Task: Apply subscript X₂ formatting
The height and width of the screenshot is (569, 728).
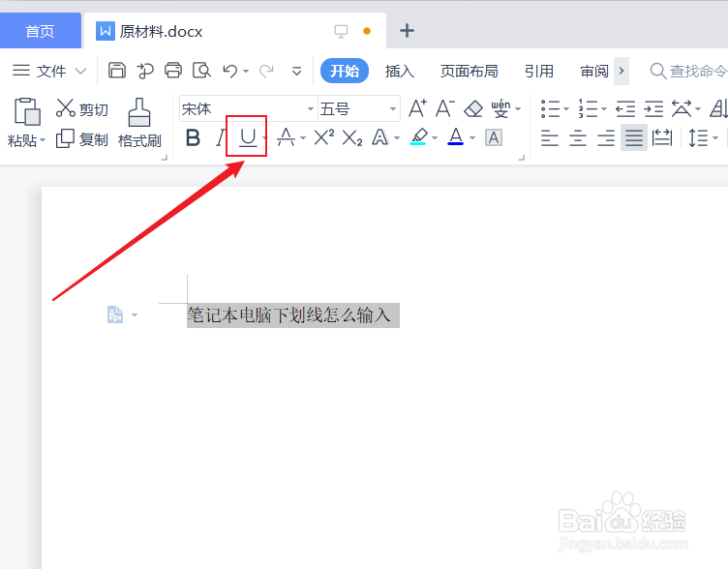Action: pyautogui.click(x=352, y=137)
